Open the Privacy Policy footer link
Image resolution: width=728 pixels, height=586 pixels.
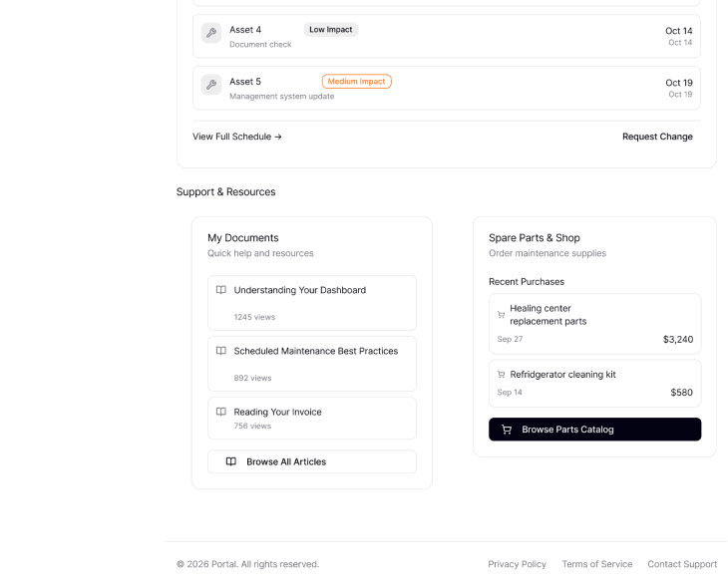pos(517,564)
